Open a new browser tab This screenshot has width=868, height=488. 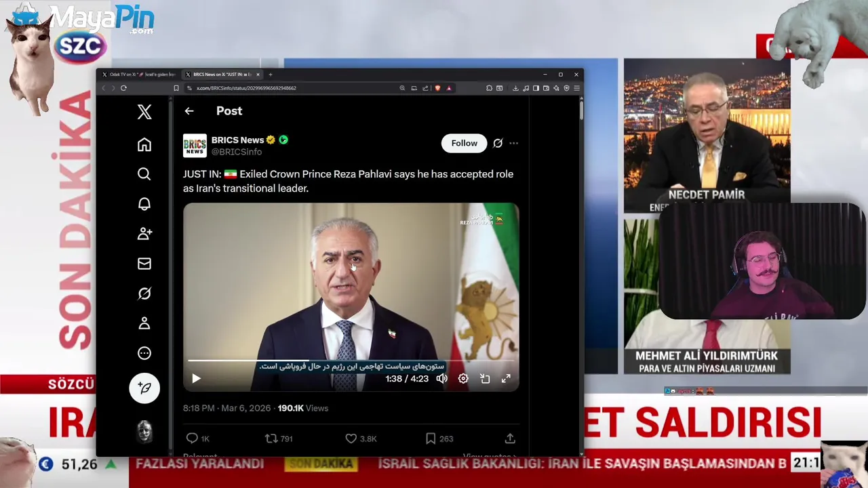pyautogui.click(x=270, y=75)
